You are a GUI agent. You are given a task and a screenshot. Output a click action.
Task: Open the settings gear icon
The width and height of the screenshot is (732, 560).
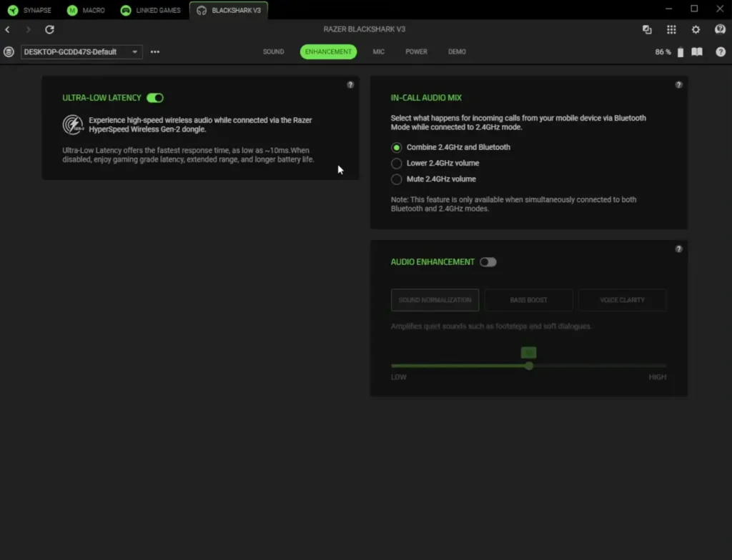coord(696,29)
